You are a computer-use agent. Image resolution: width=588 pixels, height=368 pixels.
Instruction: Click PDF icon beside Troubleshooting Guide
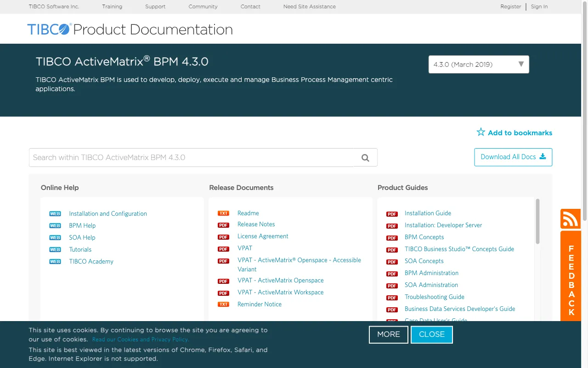point(392,298)
